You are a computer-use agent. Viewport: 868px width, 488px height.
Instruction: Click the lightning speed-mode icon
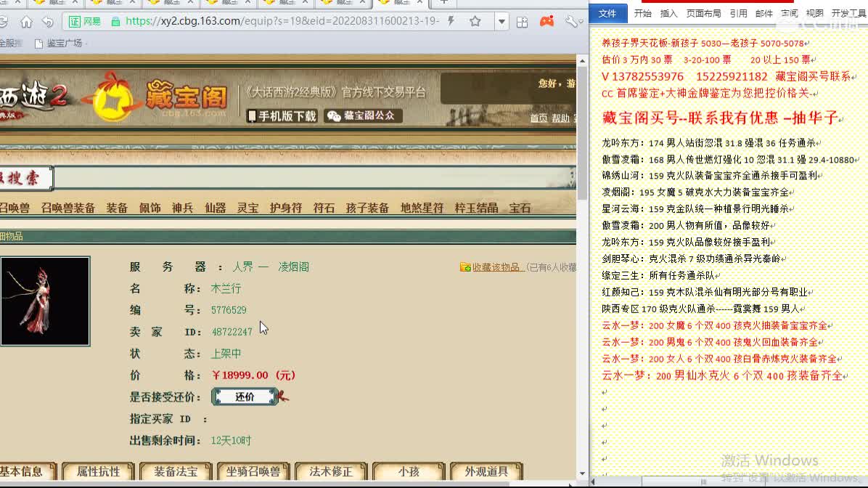pos(451,22)
